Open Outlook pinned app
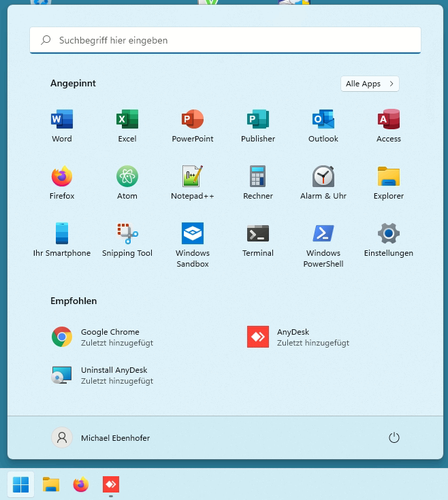The width and height of the screenshot is (448, 500). click(x=323, y=126)
